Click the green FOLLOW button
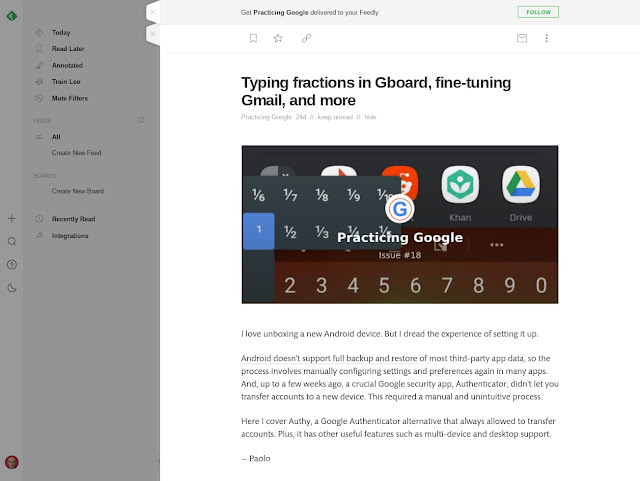This screenshot has width=640, height=481. [x=538, y=12]
